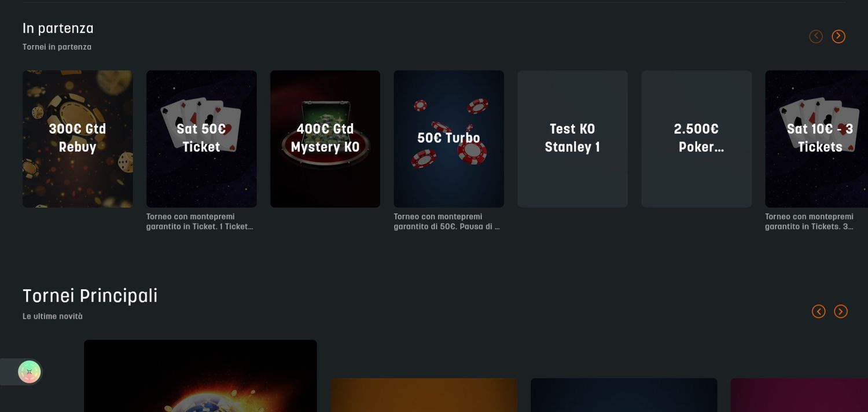The image size is (868, 412).
Task: Click the Tornei Principali section heading
Action: tap(90, 296)
